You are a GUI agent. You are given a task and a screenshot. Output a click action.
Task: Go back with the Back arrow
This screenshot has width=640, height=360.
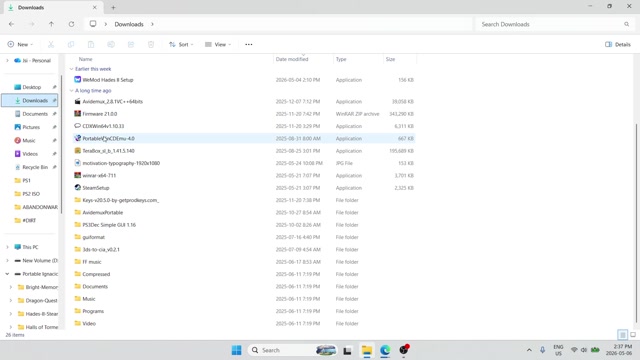(11, 24)
